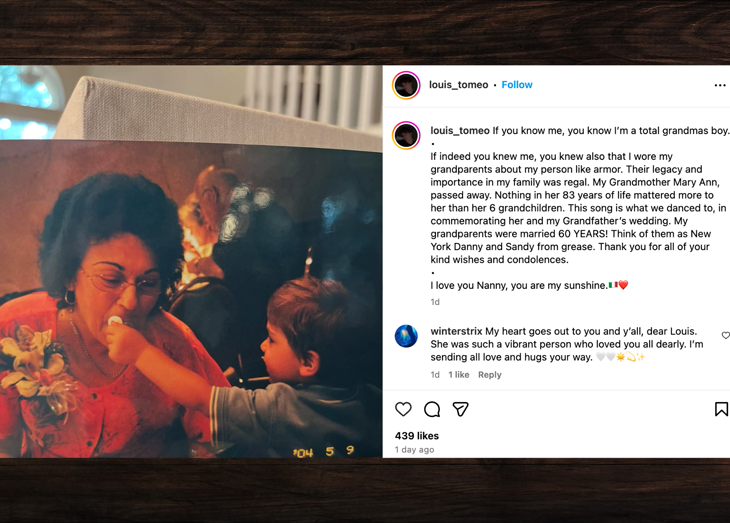730x523 pixels.
Task: View who liked via 439 likes
Action: click(x=417, y=436)
